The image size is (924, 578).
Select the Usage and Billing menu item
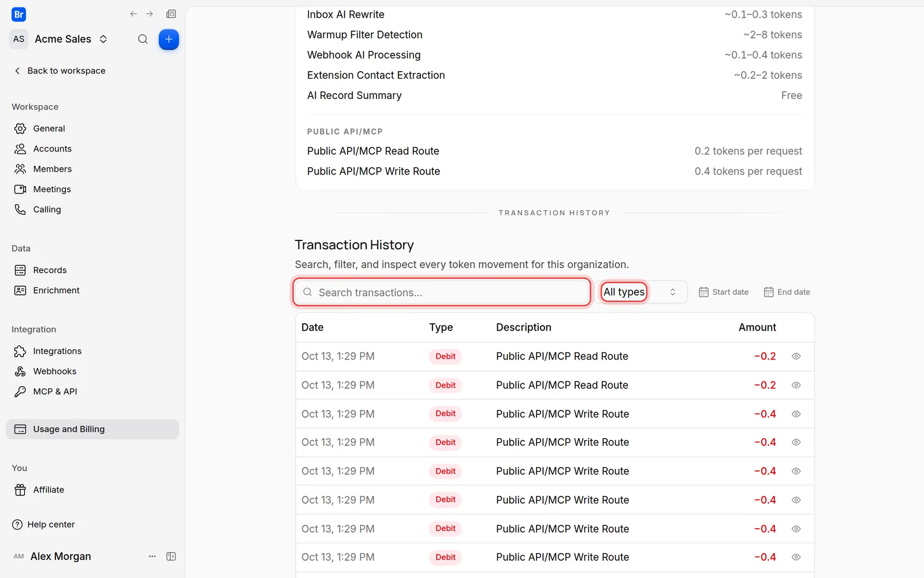click(92, 429)
